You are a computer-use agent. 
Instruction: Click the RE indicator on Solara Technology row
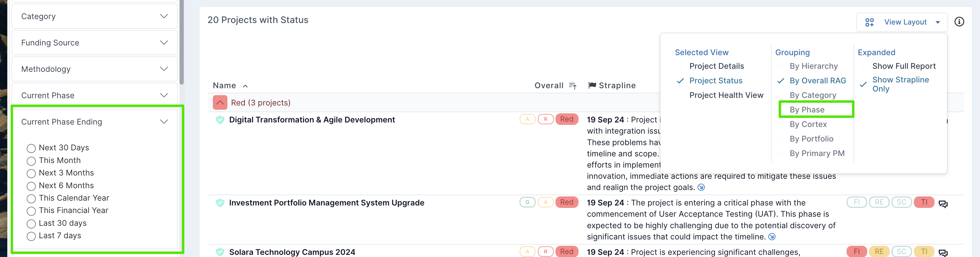(x=879, y=251)
